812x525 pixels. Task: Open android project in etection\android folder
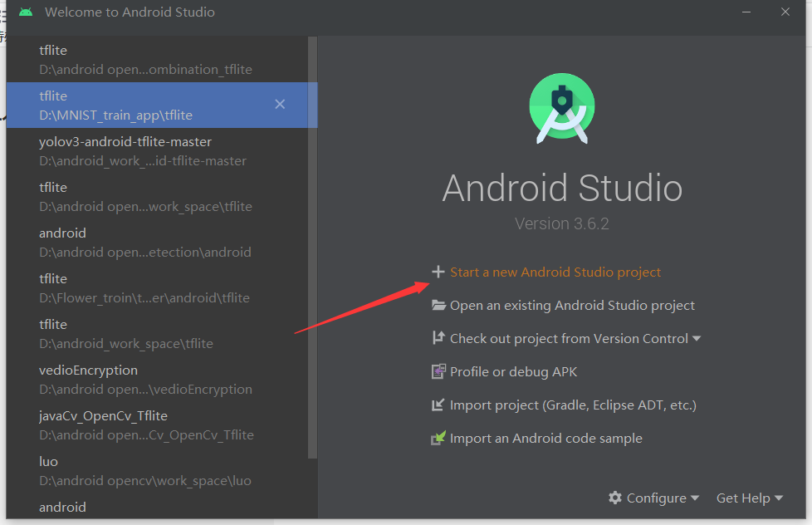coord(157,242)
